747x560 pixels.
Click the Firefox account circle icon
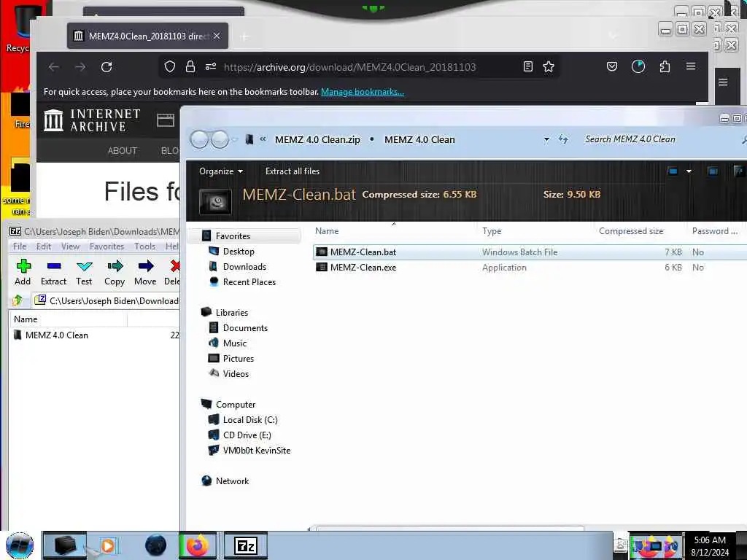click(x=638, y=66)
